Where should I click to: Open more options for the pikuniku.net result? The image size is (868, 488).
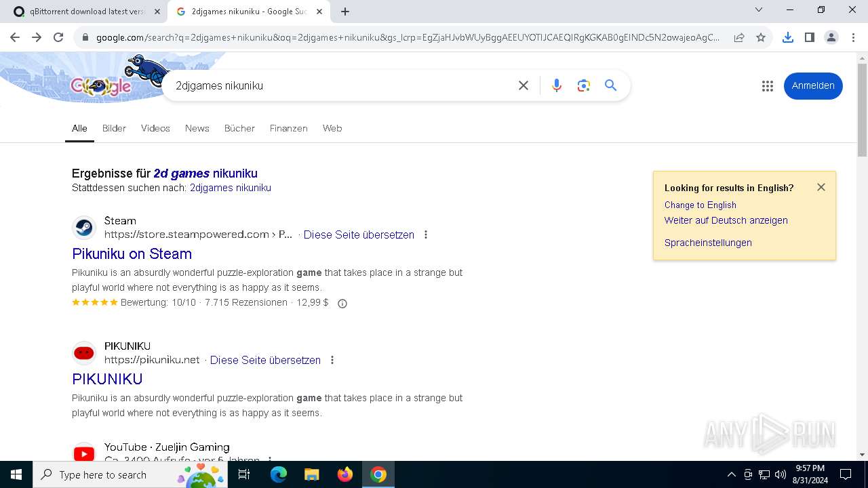pos(332,360)
